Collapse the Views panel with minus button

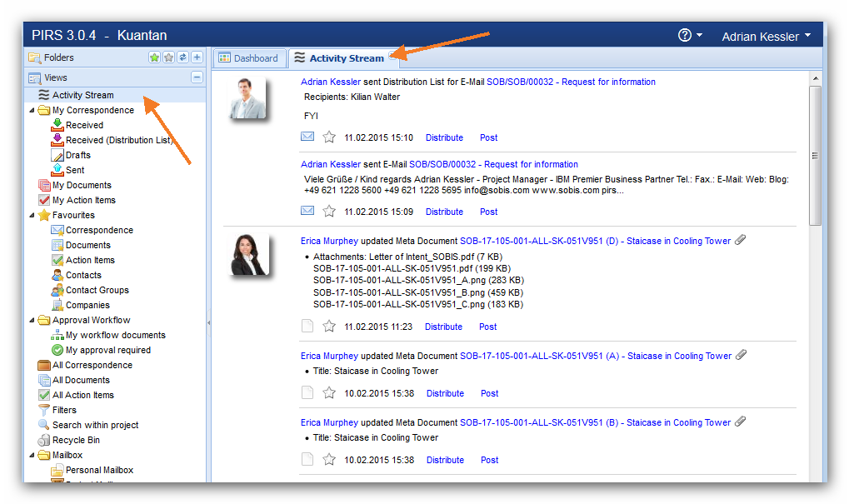coord(197,77)
